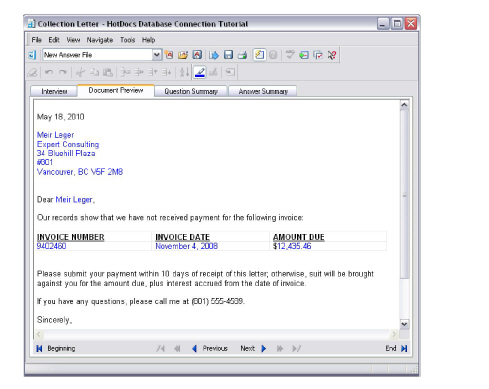Click the Open Answers folder icon
Screen dimensions: 489x389
[x=183, y=55]
